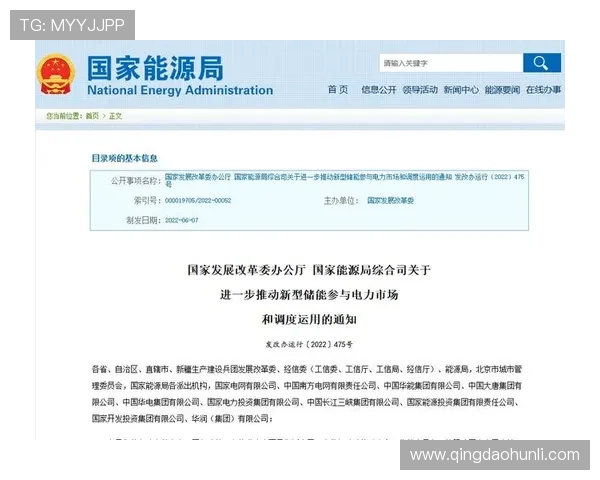The image size is (600, 480).
Task: Open the 信息公开 navigation item
Action: [x=378, y=90]
